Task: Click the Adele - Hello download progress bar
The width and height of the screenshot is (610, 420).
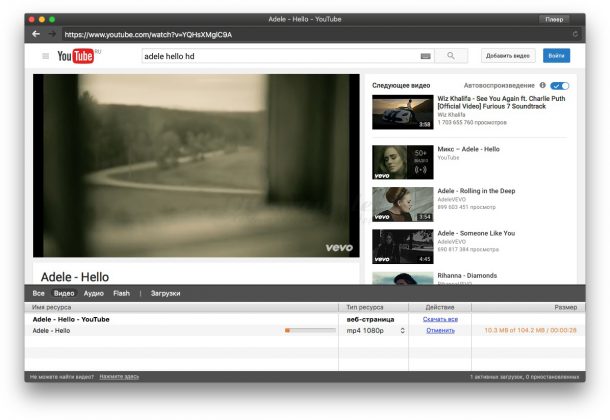Action: 310,330
